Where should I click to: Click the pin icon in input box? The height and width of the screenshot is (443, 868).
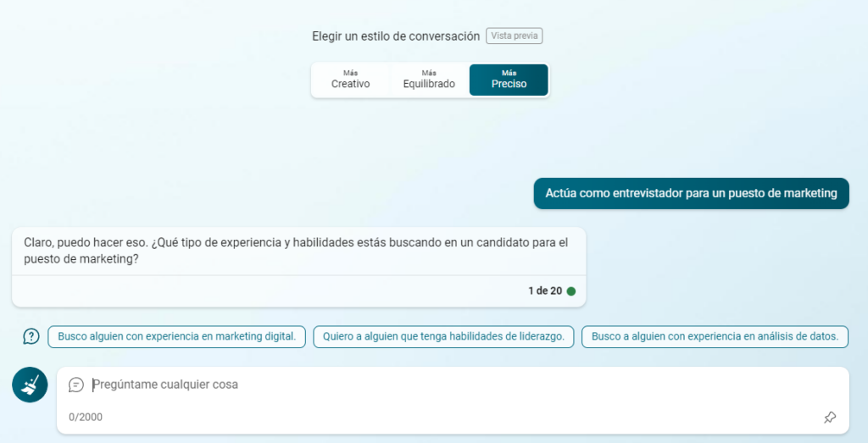(x=830, y=417)
